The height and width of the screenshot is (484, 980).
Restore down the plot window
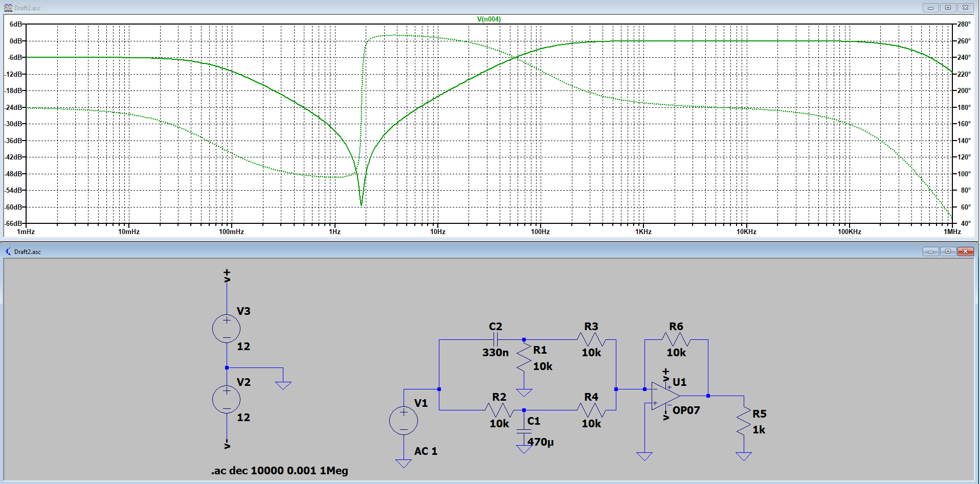(948, 8)
